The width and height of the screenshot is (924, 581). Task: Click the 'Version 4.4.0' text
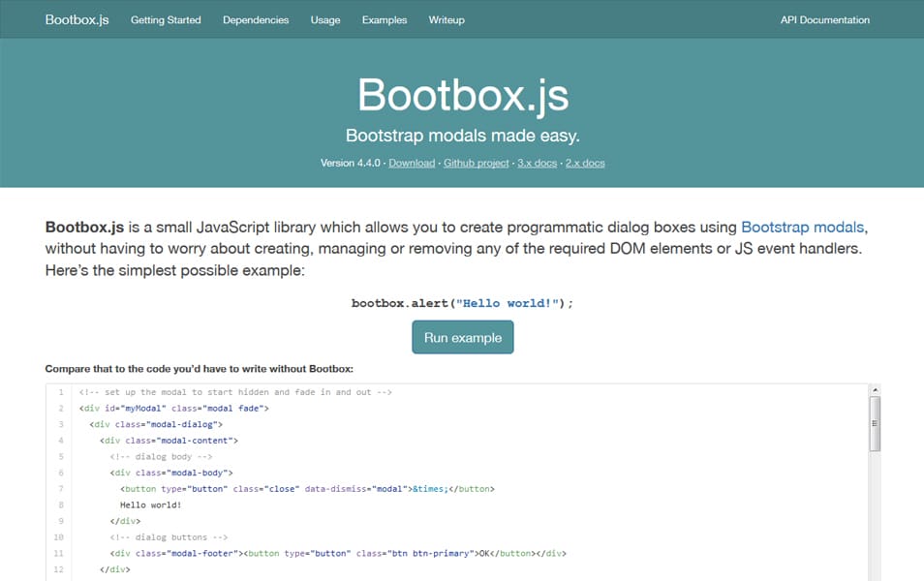(x=350, y=164)
